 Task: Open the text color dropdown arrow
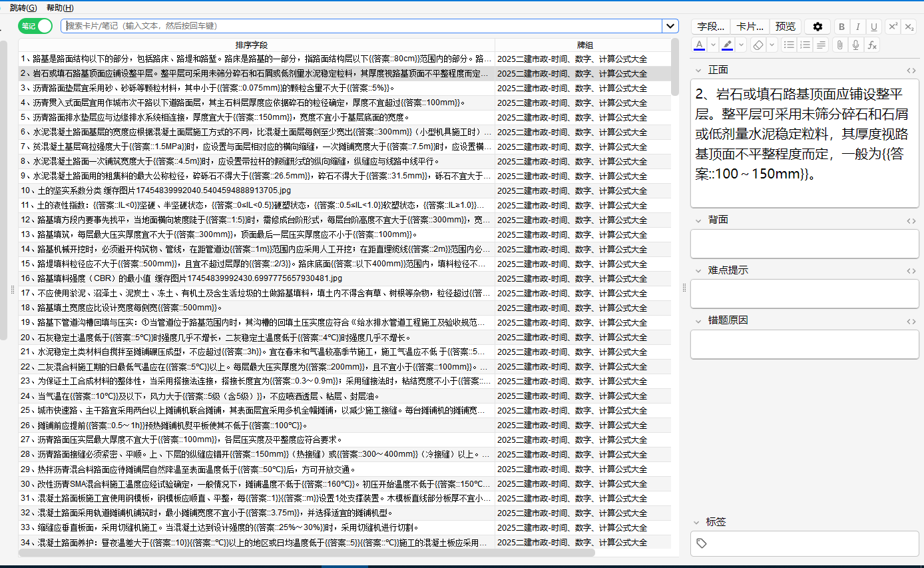(713, 45)
